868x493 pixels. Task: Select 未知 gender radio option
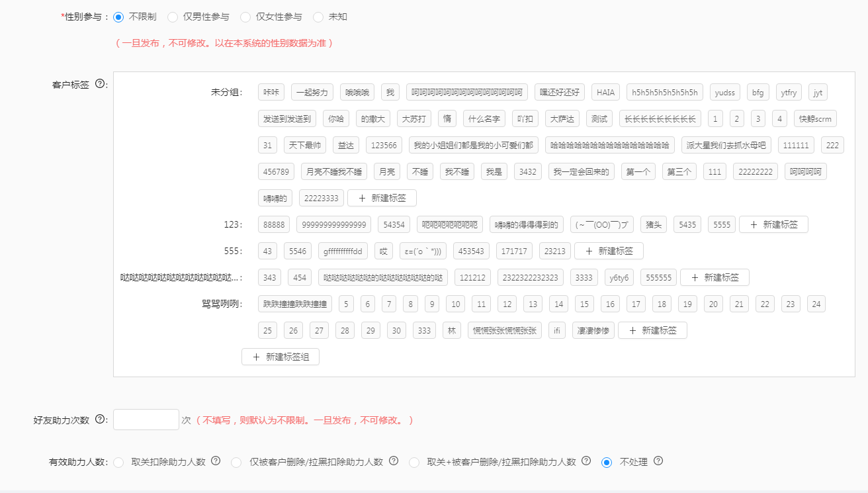tap(318, 17)
